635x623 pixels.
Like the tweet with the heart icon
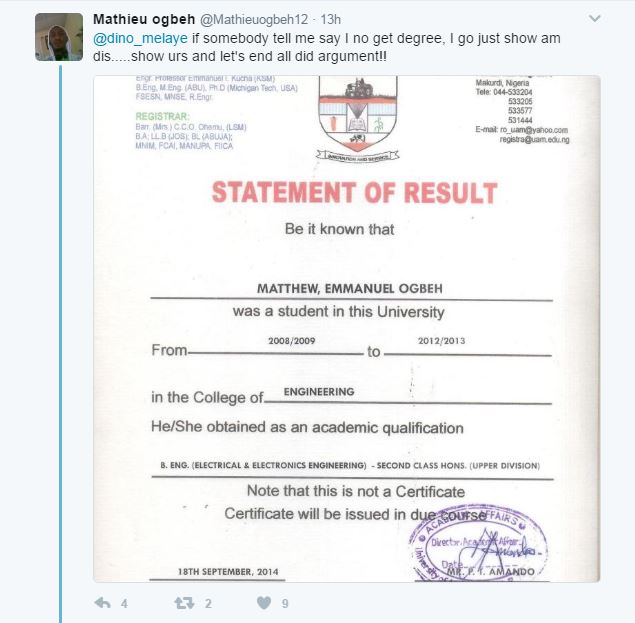(x=264, y=603)
